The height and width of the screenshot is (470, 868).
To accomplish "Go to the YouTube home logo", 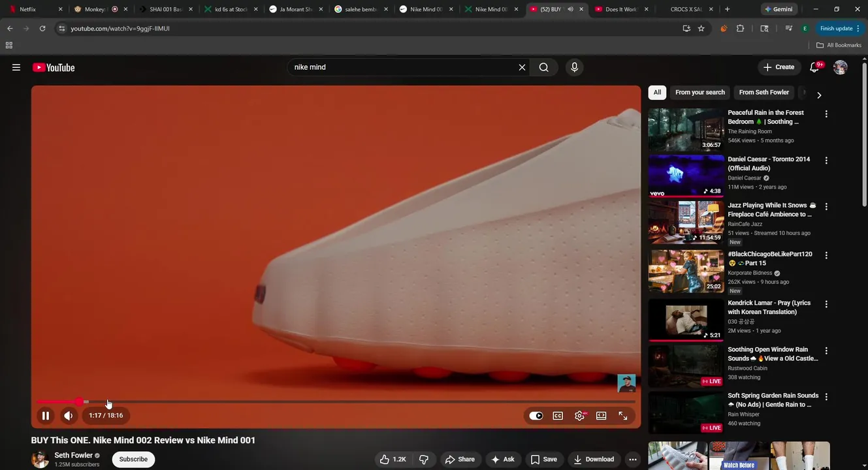I will click(54, 67).
